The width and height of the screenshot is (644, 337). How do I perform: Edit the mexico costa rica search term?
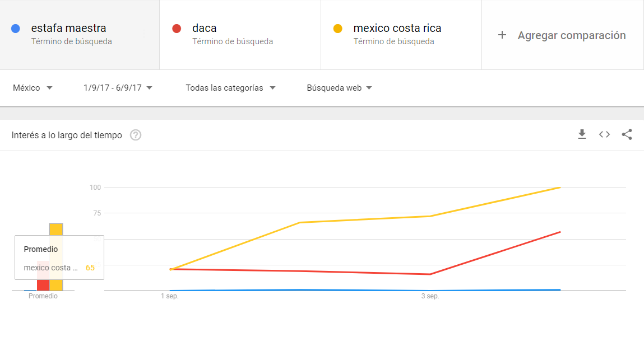point(397,28)
